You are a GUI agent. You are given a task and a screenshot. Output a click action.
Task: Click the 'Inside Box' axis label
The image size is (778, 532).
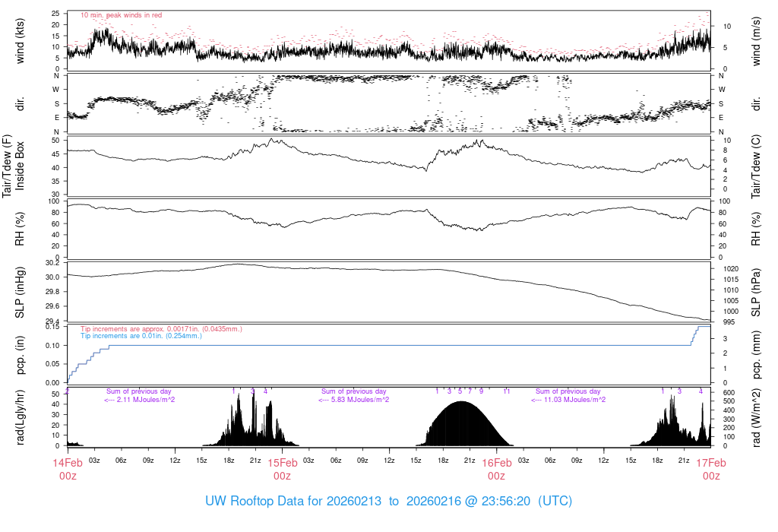(x=21, y=165)
